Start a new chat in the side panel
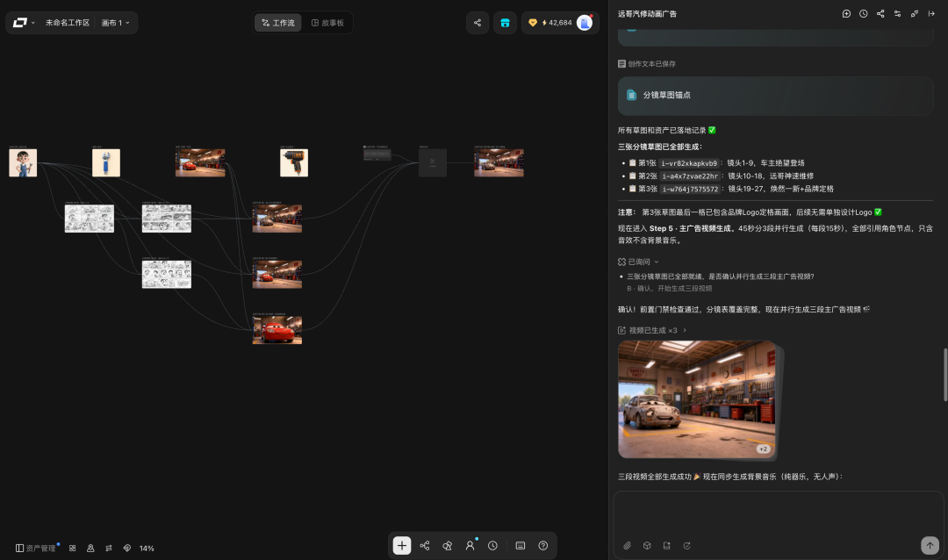 click(846, 14)
